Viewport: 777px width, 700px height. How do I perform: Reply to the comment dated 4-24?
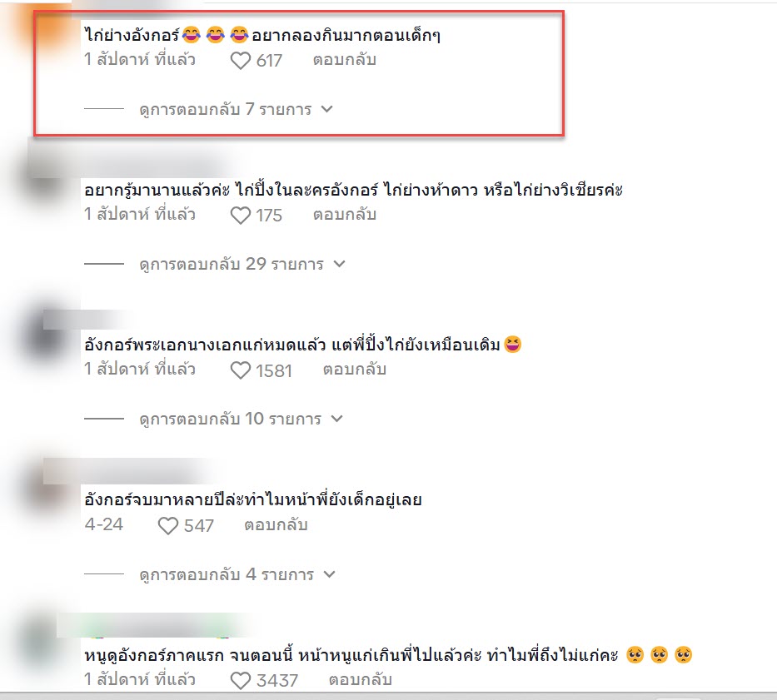(276, 524)
